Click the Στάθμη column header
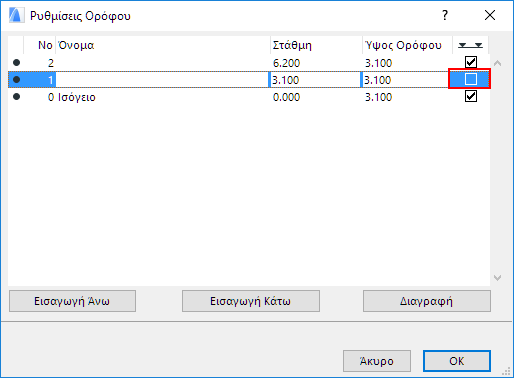 (316, 45)
